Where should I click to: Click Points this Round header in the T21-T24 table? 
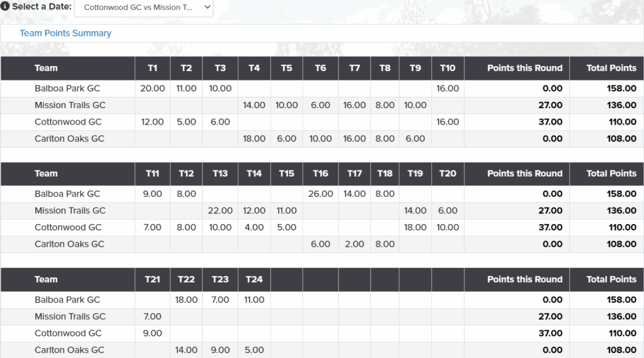pos(525,279)
